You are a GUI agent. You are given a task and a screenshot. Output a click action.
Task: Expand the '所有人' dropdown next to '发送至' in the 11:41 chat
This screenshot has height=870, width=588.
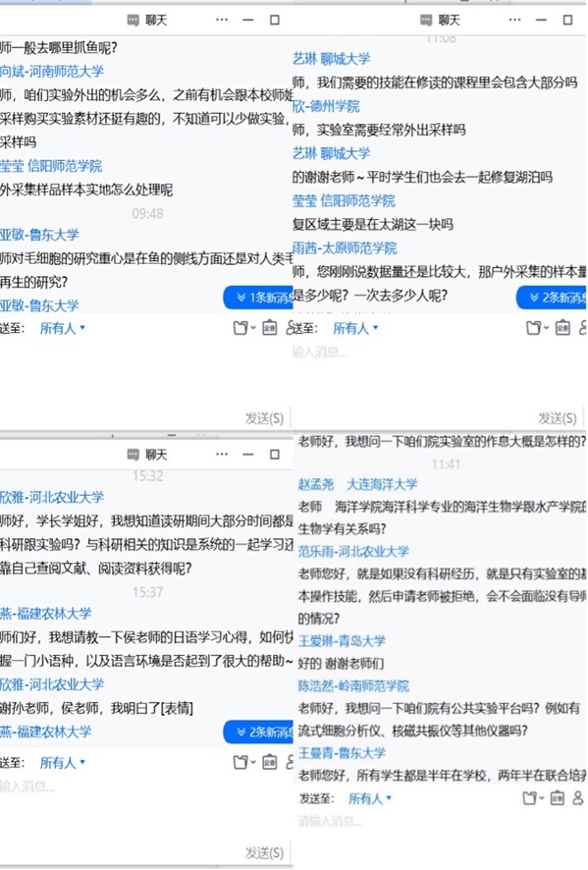(370, 798)
